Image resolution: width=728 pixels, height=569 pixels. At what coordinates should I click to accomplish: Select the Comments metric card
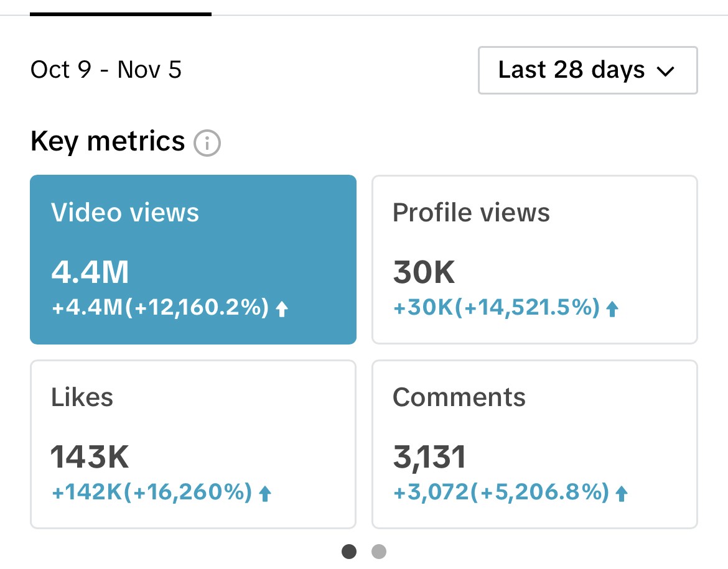click(x=535, y=444)
